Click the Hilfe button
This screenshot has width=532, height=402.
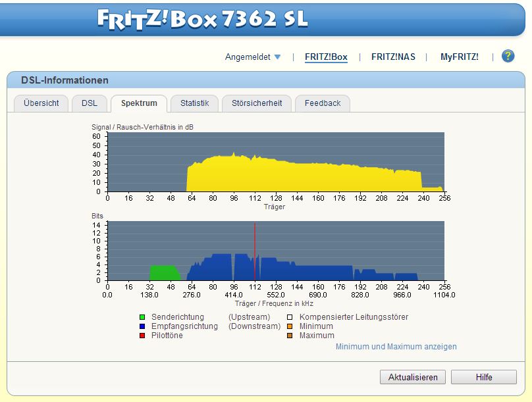tap(484, 377)
